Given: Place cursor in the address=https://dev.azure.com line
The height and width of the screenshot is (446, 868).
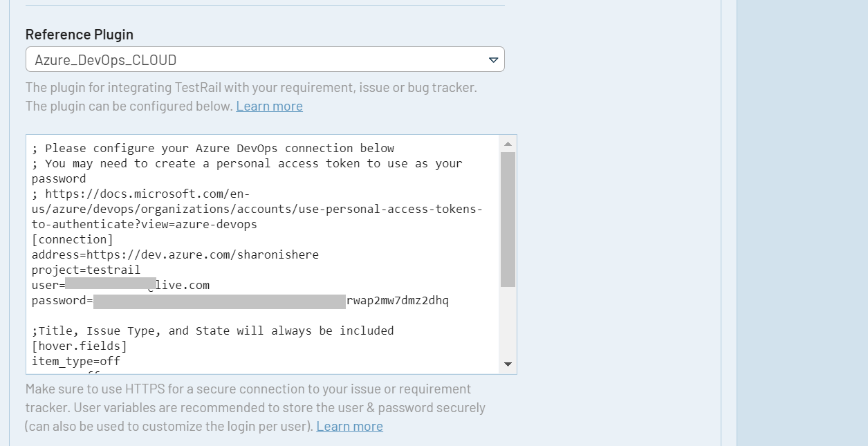Looking at the screenshot, I should (x=175, y=254).
